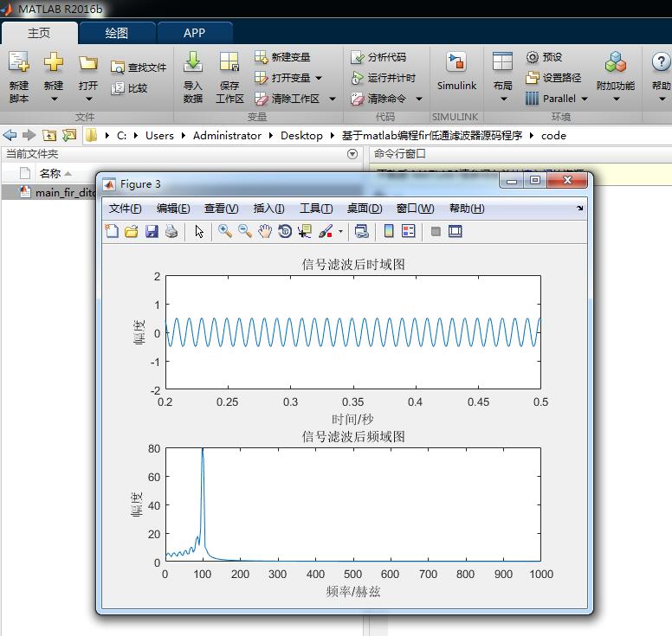Open the Figure 3 桌面(D) menu

click(365, 209)
